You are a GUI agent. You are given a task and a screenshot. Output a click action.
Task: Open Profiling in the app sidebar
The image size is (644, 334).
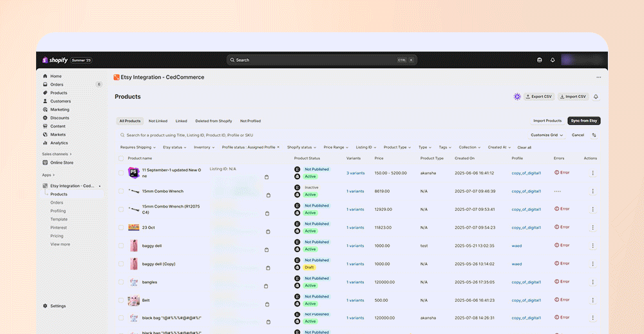tap(58, 211)
